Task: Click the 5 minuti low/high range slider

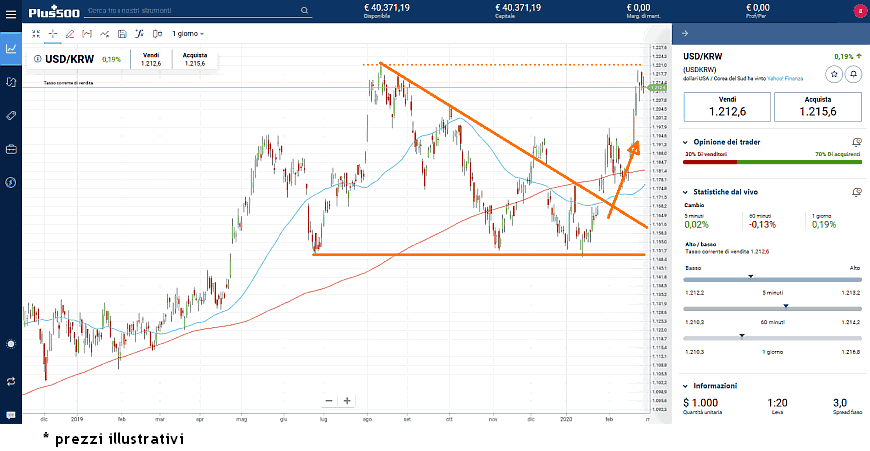Action: (x=771, y=281)
